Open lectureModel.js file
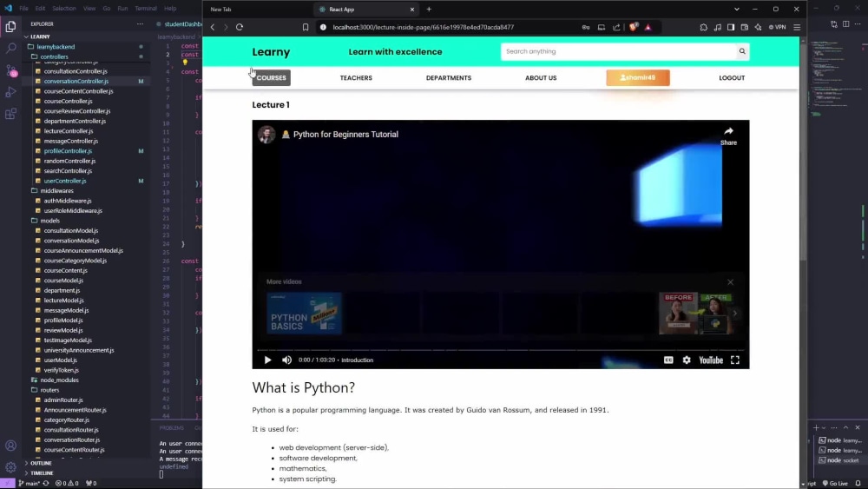This screenshot has width=868, height=489. coord(63,301)
